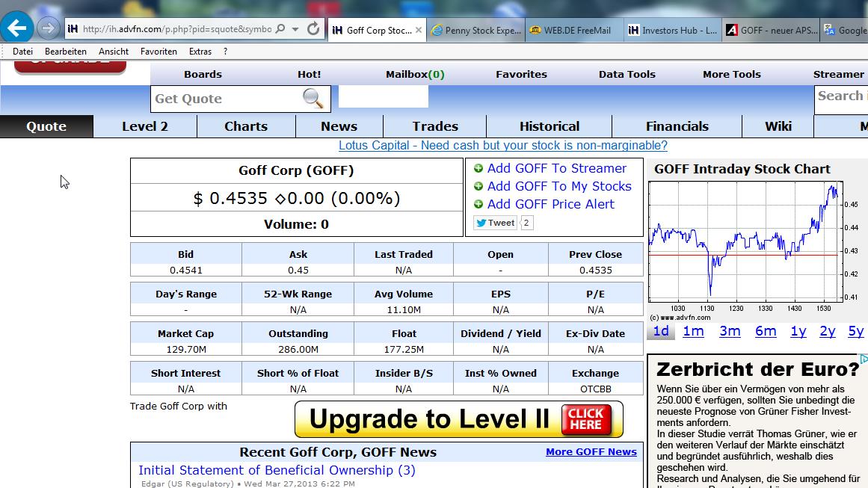Select the Financials tab
This screenshot has height=488, width=868.
pyautogui.click(x=677, y=126)
